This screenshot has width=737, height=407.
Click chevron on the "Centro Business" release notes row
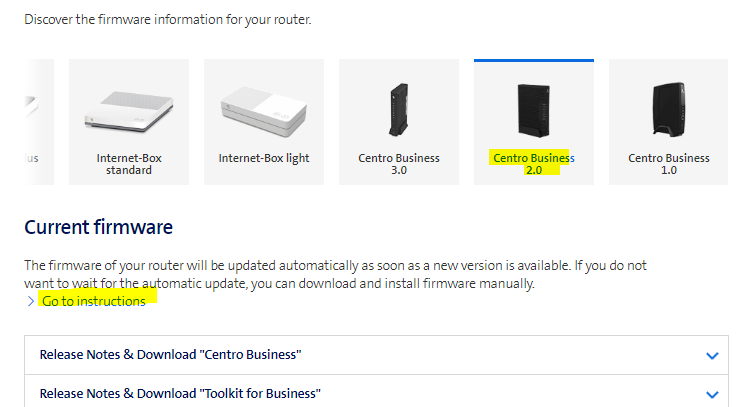(712, 355)
